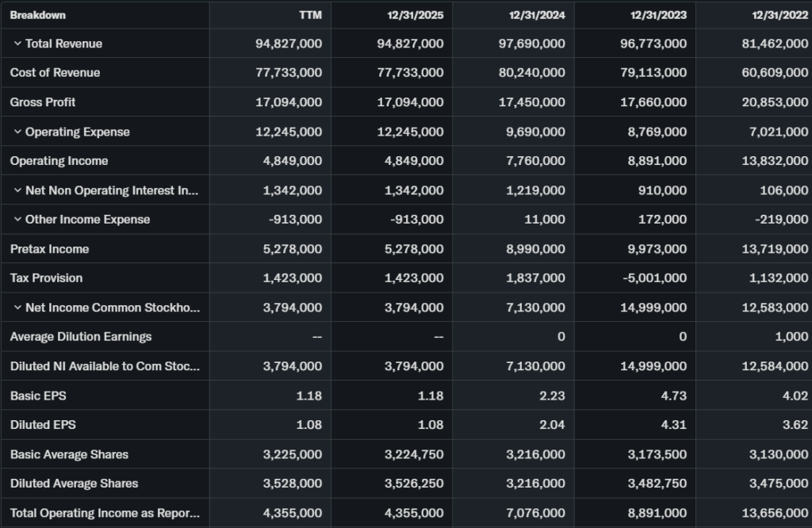Screen dimensions: 812x528
Task: Click the Gross Profit row label
Action: click(43, 102)
